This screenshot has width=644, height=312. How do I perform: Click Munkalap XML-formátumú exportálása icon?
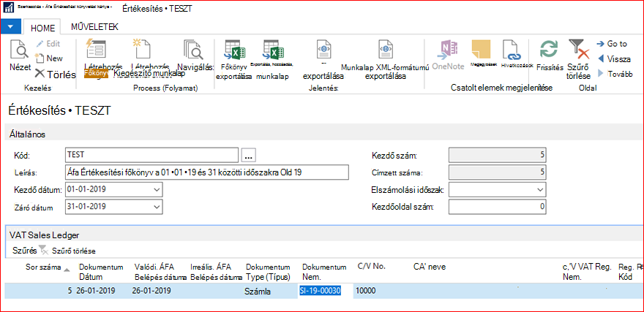point(386,49)
